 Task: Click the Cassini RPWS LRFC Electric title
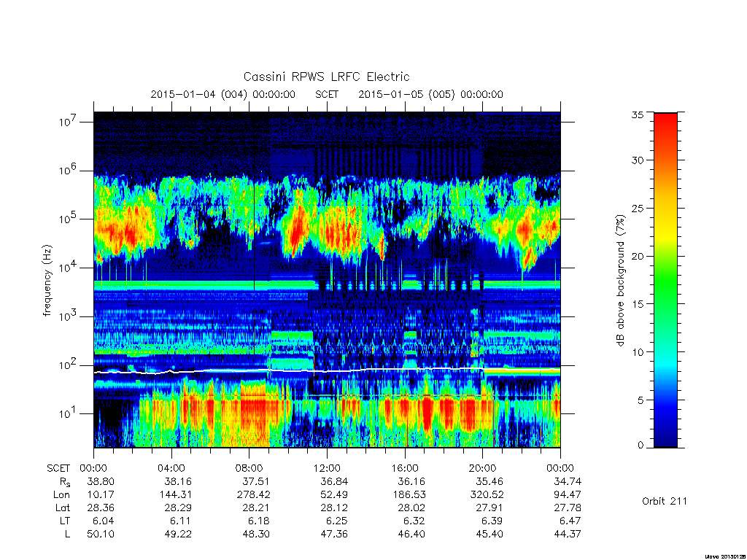coord(326,77)
